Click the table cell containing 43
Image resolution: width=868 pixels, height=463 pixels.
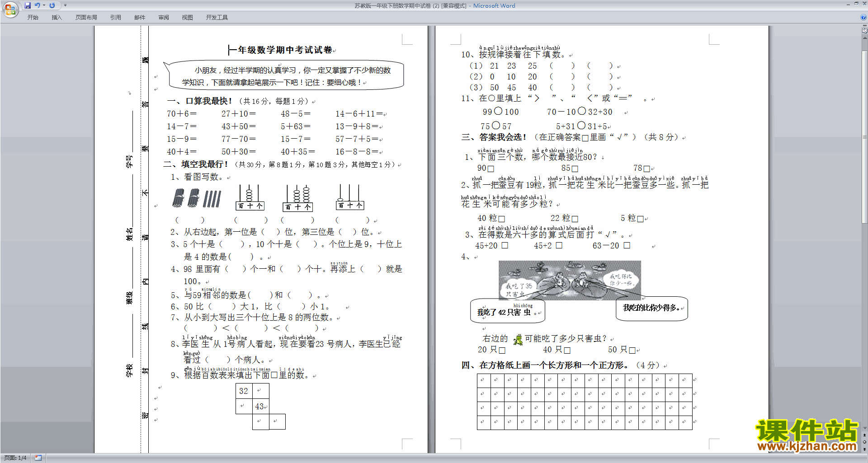(x=261, y=407)
